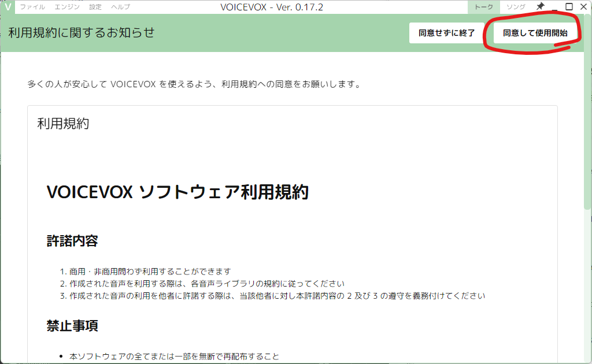Click list item 3 about 他者に許諾する際
The width and height of the screenshot is (592, 364).
[277, 295]
